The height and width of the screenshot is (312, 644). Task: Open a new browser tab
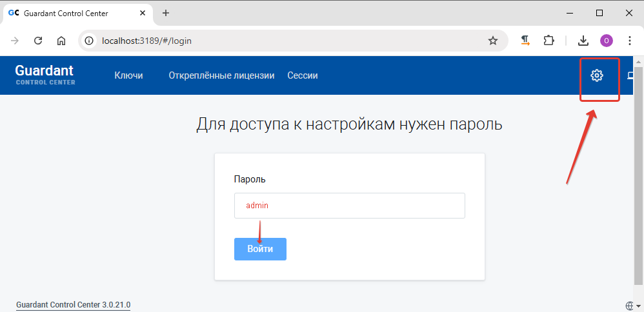point(166,13)
